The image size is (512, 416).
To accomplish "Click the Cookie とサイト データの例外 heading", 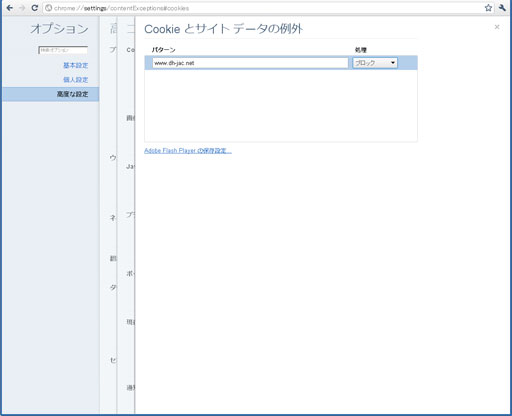I will (x=223, y=29).
